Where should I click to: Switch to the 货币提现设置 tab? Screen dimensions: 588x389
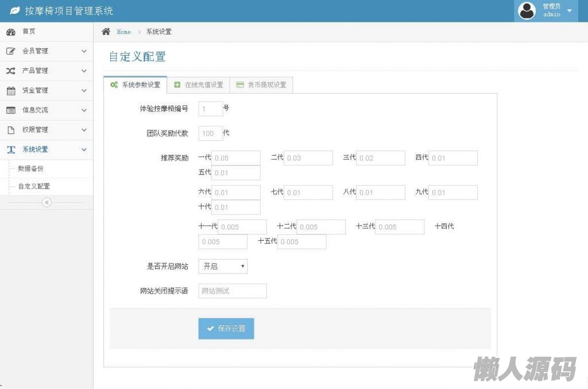261,85
